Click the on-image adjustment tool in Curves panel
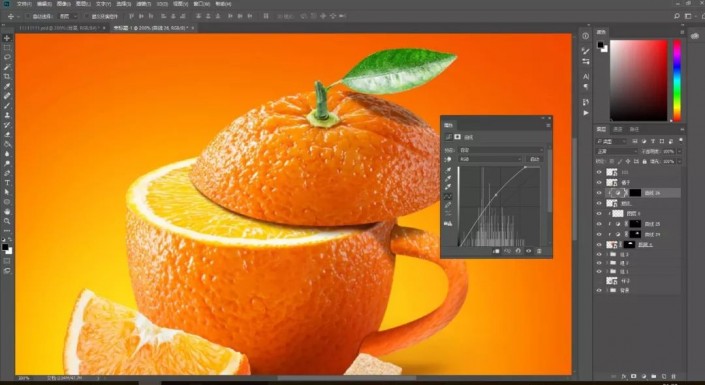The image size is (705, 385). pos(448,159)
